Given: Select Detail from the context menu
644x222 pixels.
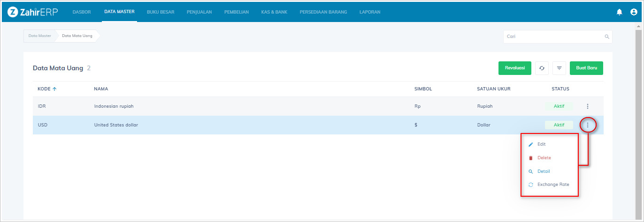Looking at the screenshot, I should pyautogui.click(x=544, y=171).
